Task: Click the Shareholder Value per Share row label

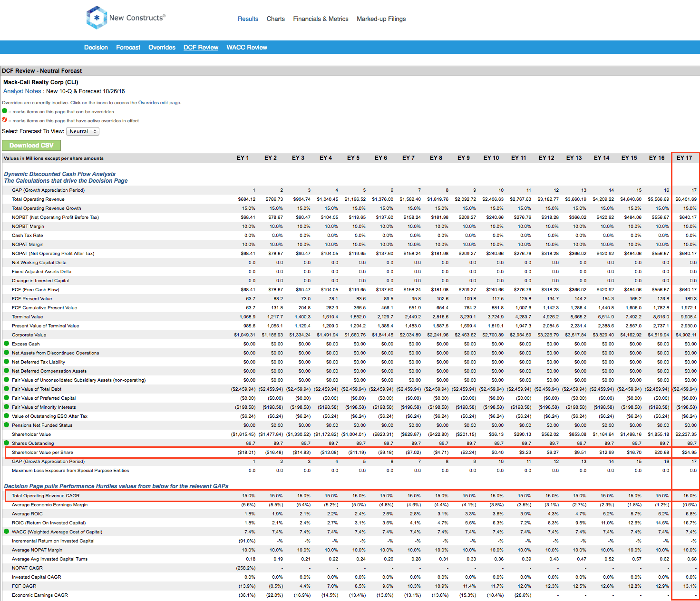Action: click(43, 453)
